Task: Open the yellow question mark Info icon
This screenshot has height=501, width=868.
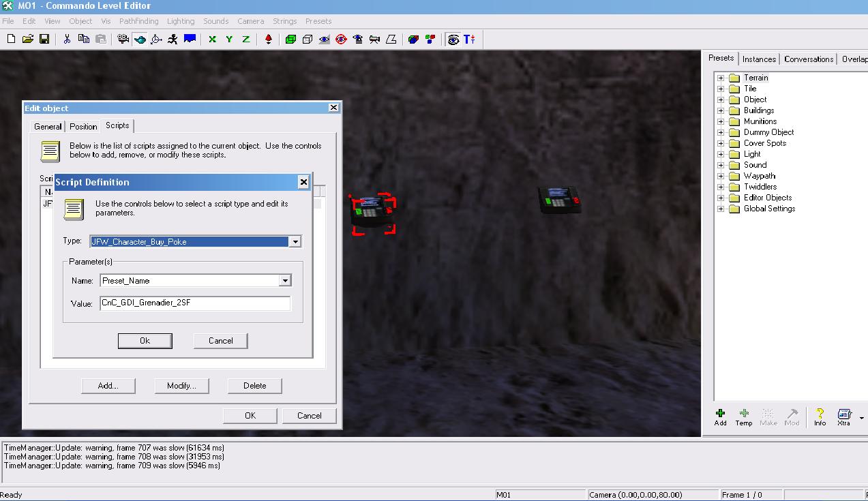Action: [820, 416]
